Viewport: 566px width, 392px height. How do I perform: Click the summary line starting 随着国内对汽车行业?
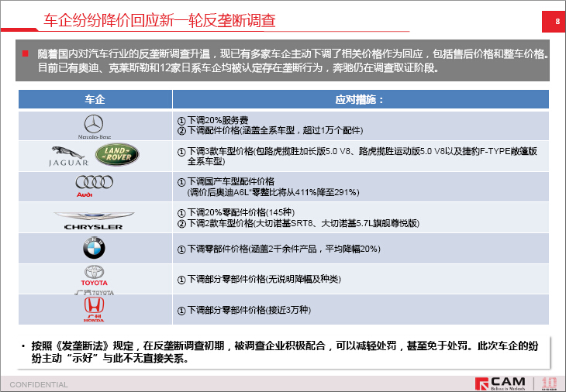tap(294, 54)
